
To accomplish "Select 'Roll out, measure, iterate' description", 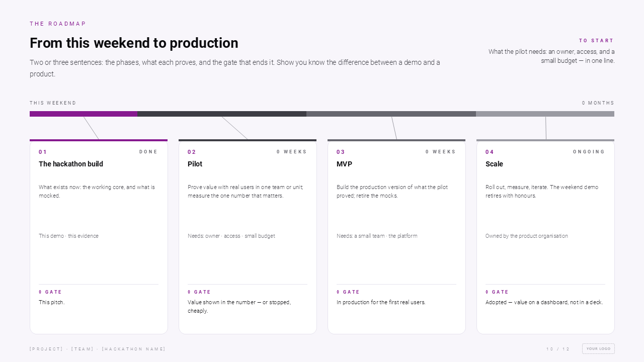I will (542, 192).
